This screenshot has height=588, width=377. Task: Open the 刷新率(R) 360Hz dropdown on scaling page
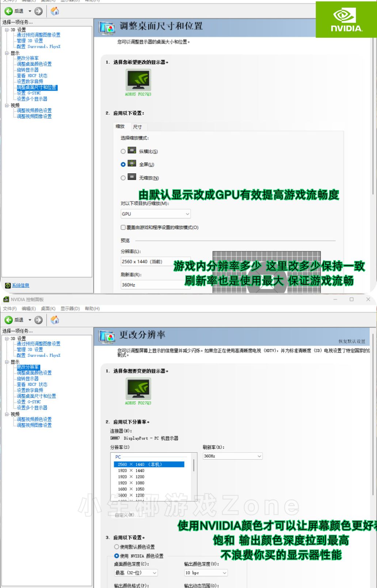(156, 284)
